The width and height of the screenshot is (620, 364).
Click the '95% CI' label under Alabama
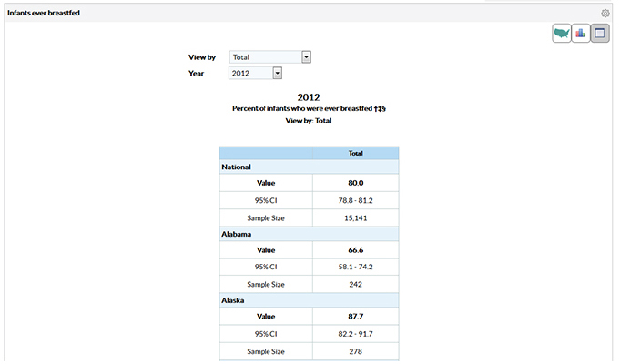266,268
